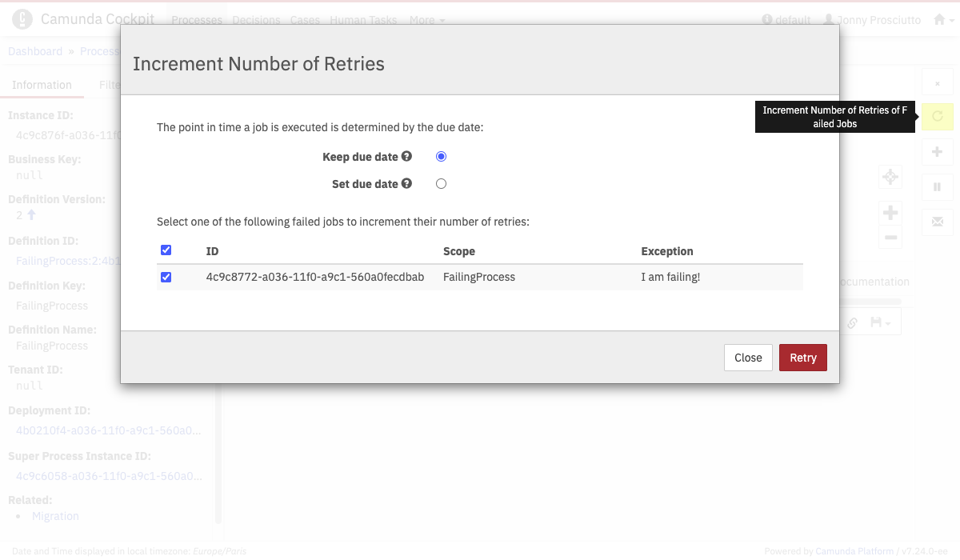Expand the home icon dropdown
Viewport: 960px width, 560px height.
[943, 20]
